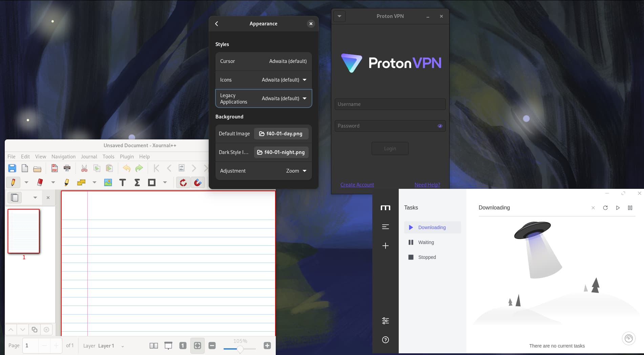The height and width of the screenshot is (355, 644).
Task: Toggle paired pages view
Action: [153, 346]
